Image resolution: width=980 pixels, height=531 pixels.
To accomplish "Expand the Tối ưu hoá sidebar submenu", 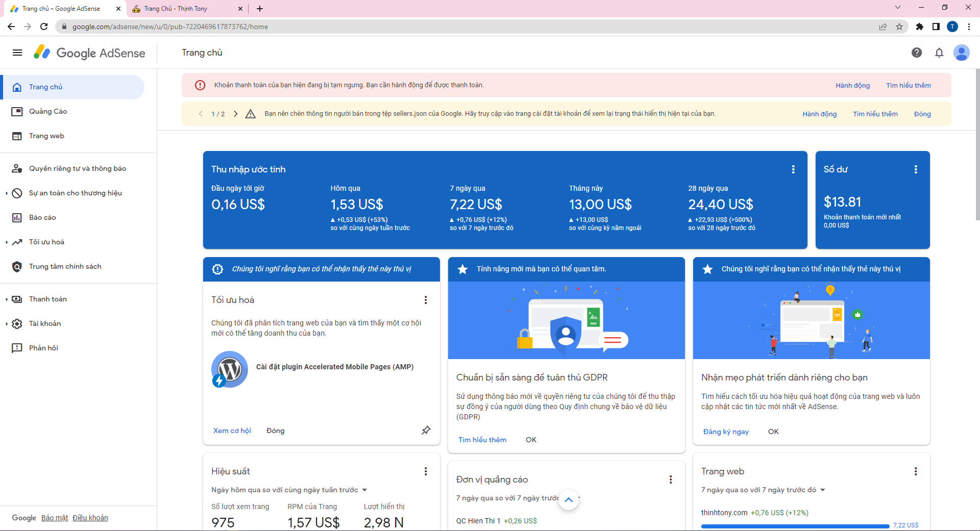I will click(6, 242).
